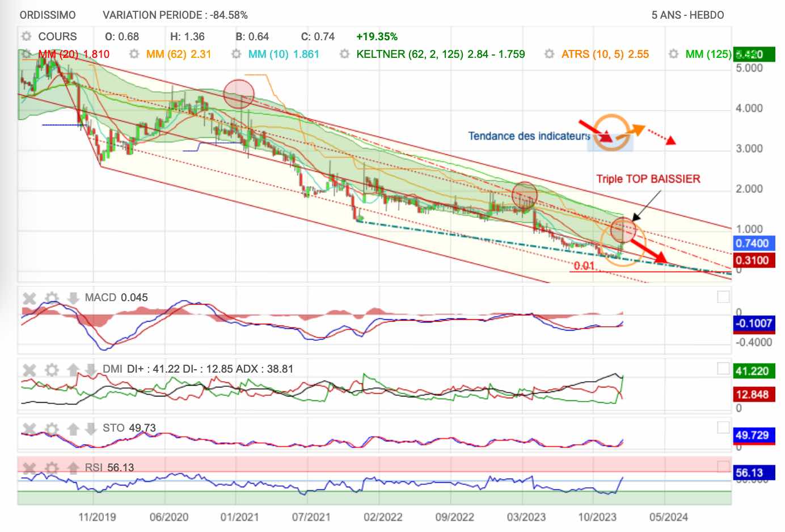This screenshot has height=532, width=785.
Task: Open the KELTNER indicator settings gear
Action: pos(344,54)
